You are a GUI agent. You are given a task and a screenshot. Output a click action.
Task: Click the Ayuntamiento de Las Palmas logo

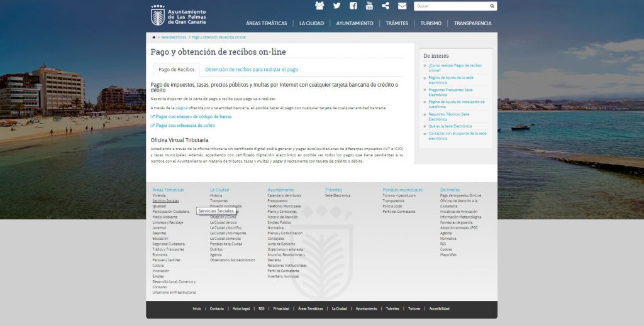click(x=179, y=15)
